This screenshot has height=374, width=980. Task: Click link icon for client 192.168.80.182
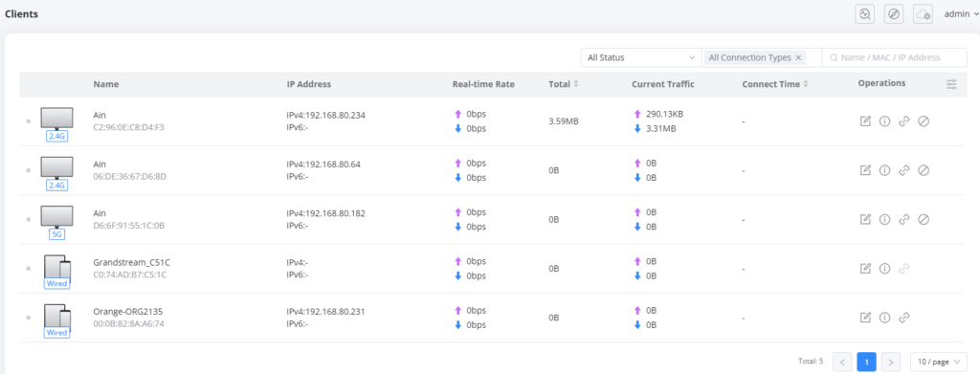coord(903,219)
